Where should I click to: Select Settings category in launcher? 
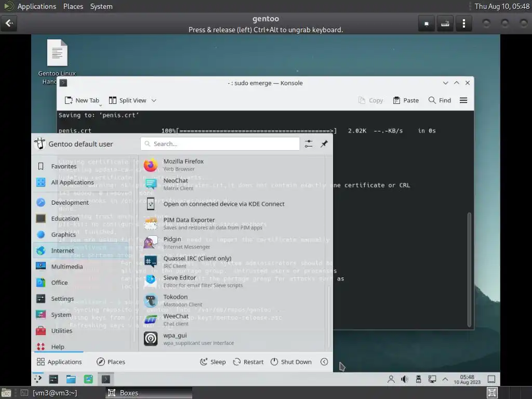[81, 299]
